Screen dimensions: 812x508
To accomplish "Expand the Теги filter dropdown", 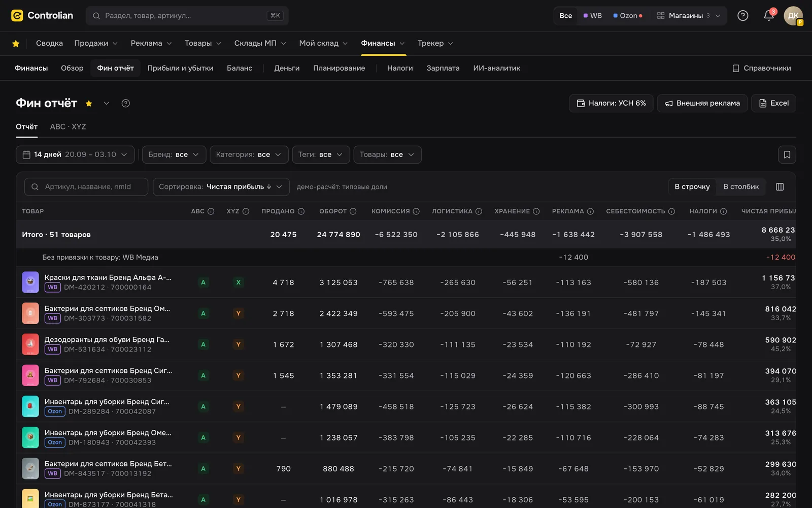I will (x=321, y=154).
